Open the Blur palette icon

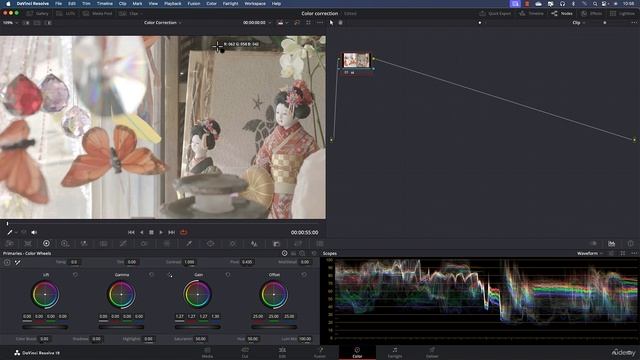(254, 244)
